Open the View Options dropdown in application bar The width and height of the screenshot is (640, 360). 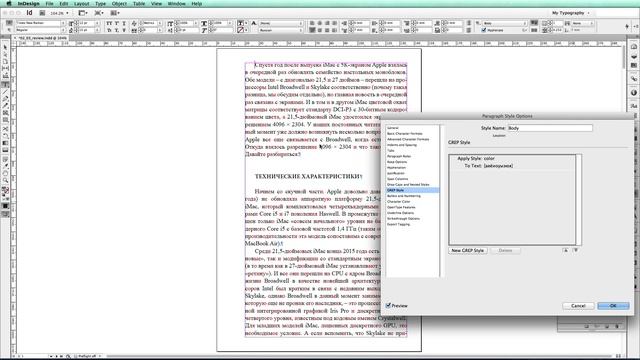84,13
